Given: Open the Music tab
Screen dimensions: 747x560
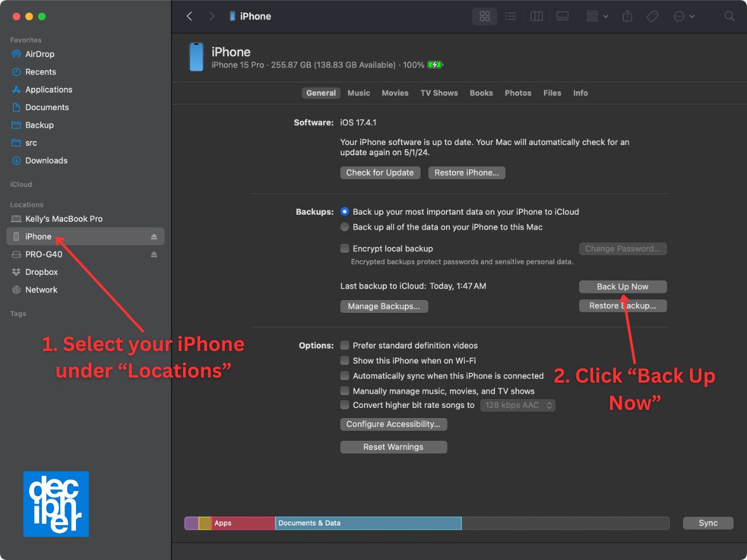Looking at the screenshot, I should click(359, 93).
